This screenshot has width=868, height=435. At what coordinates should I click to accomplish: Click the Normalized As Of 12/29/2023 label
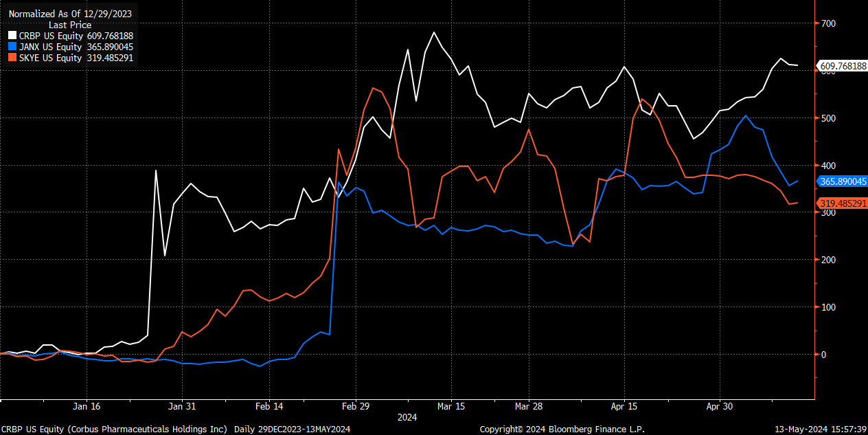(71, 14)
